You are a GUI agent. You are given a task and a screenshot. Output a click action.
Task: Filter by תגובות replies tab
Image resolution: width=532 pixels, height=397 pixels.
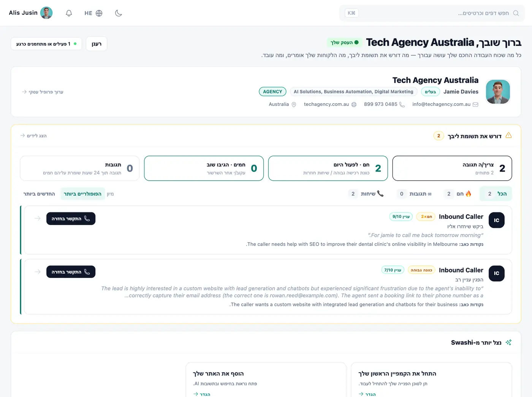point(415,194)
